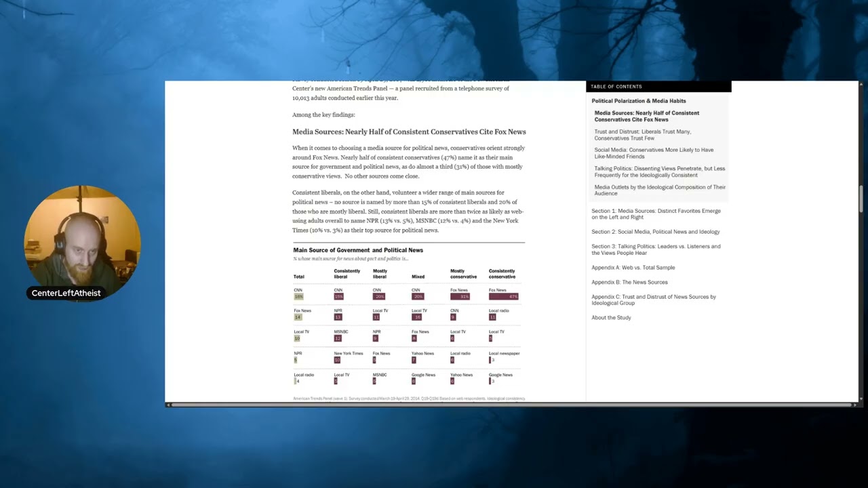
Task: Click the round webcam video thumbnail
Action: (81, 244)
